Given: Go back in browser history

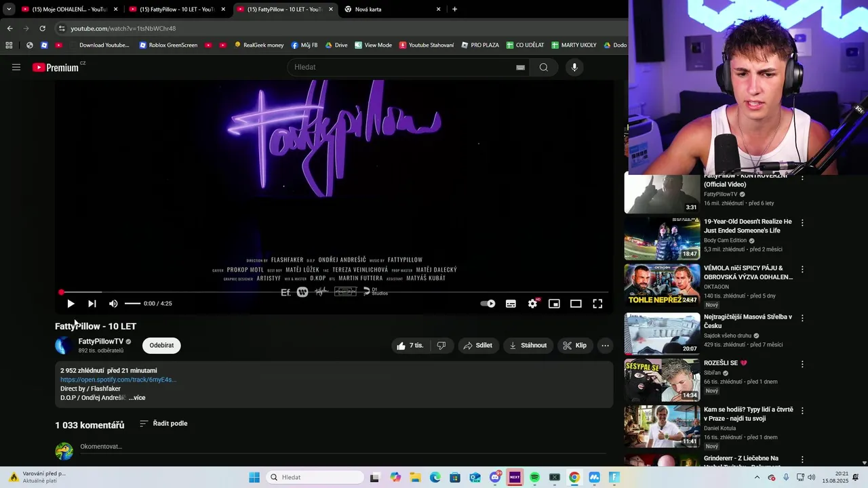Looking at the screenshot, I should click(9, 28).
